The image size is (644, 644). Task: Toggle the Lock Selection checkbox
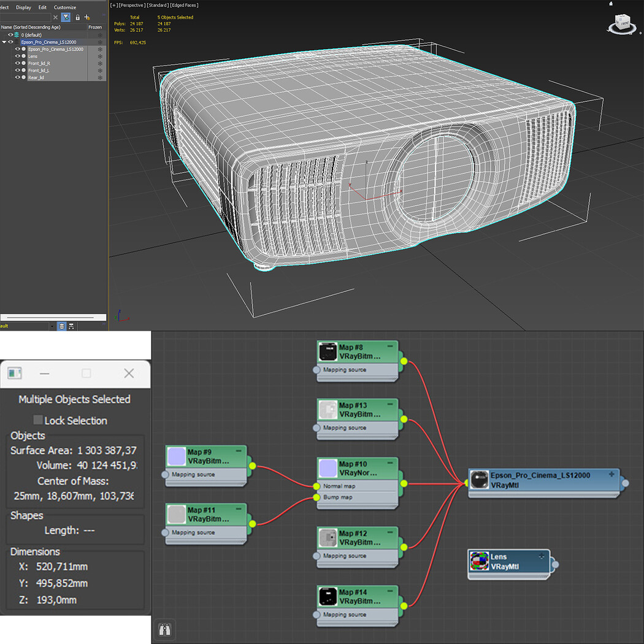pos(38,420)
